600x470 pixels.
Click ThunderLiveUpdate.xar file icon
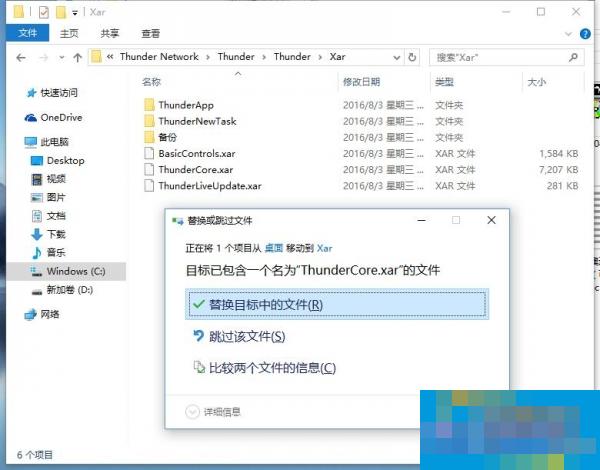tap(149, 186)
